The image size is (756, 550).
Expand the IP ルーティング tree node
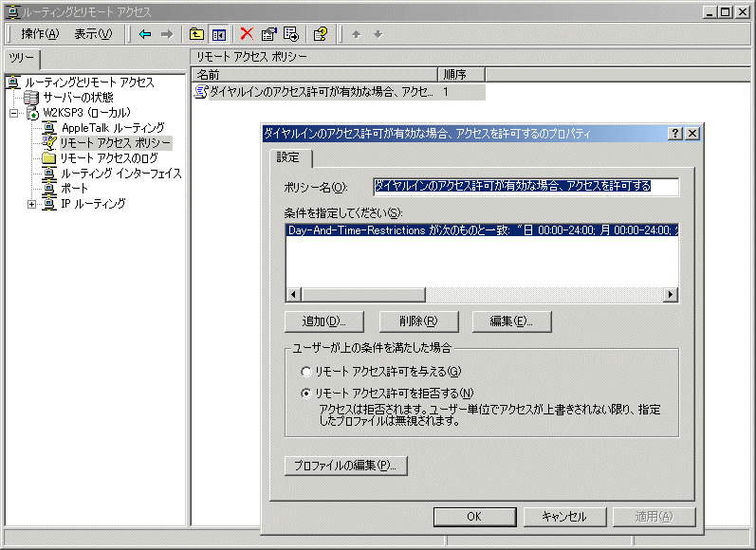[x=32, y=204]
